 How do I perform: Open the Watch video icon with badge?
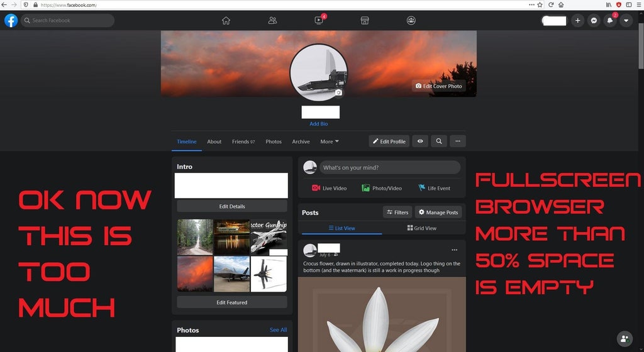319,19
